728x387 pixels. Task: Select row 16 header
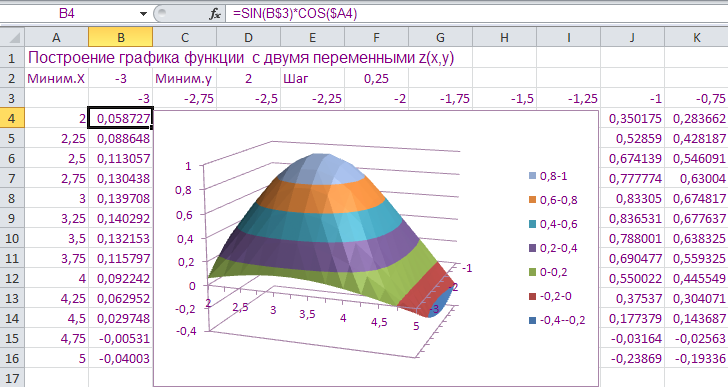[x=12, y=358]
